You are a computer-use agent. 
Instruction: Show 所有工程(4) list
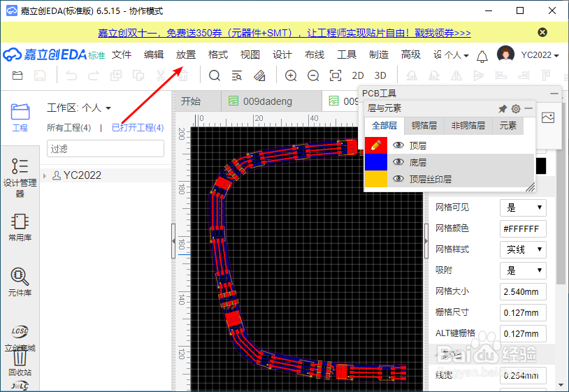click(x=69, y=128)
